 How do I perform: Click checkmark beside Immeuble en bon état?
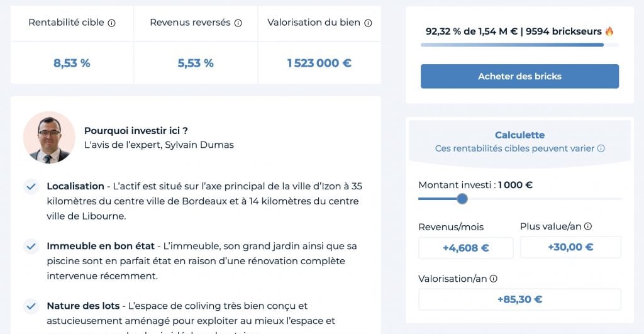coord(31,247)
